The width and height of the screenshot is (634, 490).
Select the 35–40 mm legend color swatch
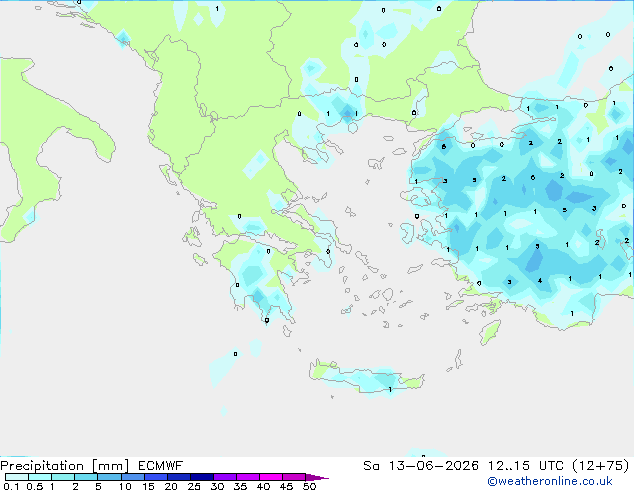pos(248,477)
